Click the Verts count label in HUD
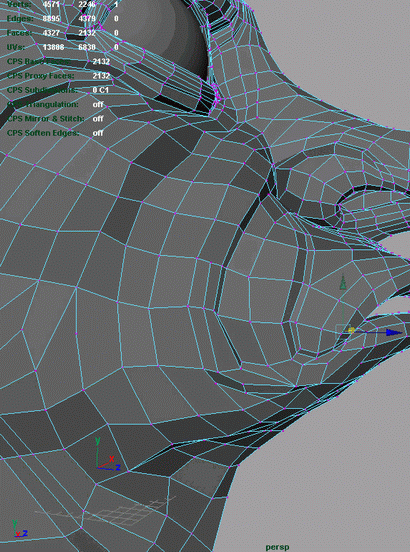The width and height of the screenshot is (410, 552). pos(19,5)
